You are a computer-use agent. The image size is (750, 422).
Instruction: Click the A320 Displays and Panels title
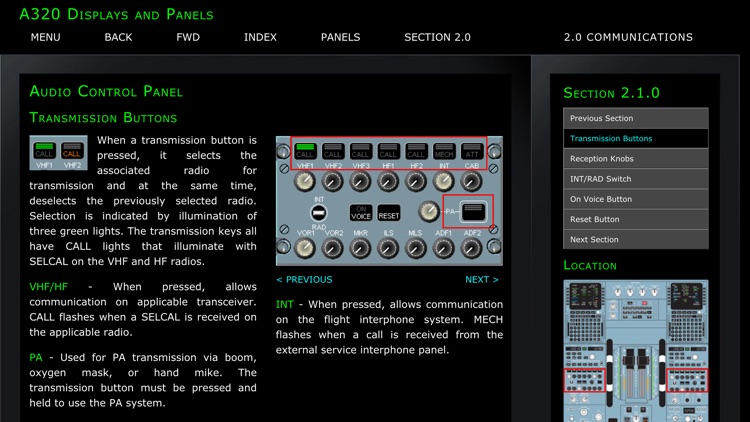click(116, 14)
